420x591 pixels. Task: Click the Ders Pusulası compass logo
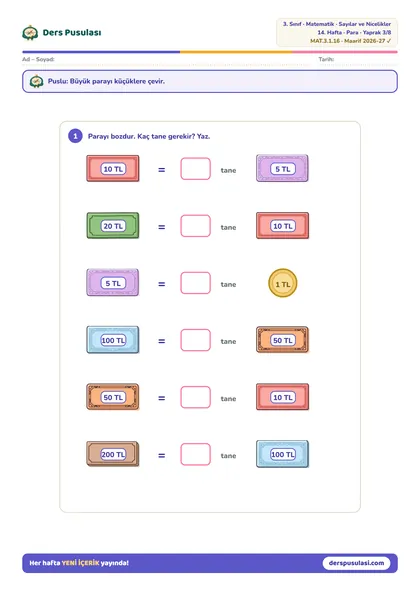tap(30, 33)
